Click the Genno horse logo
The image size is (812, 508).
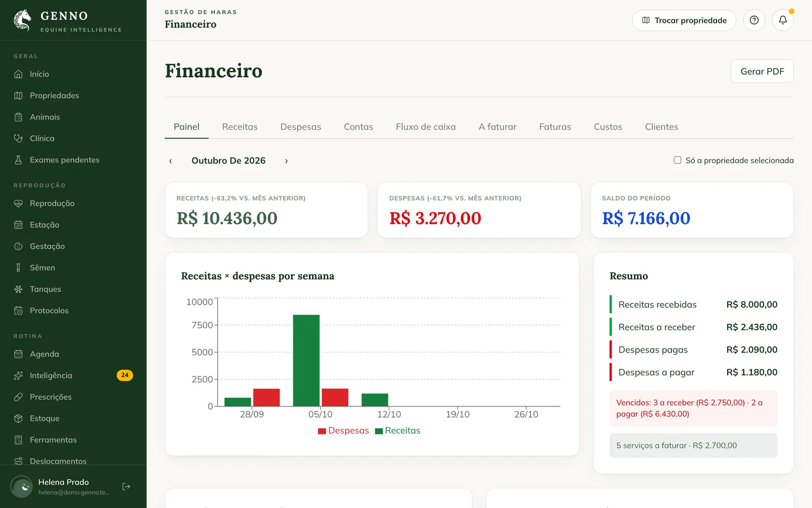click(x=22, y=20)
